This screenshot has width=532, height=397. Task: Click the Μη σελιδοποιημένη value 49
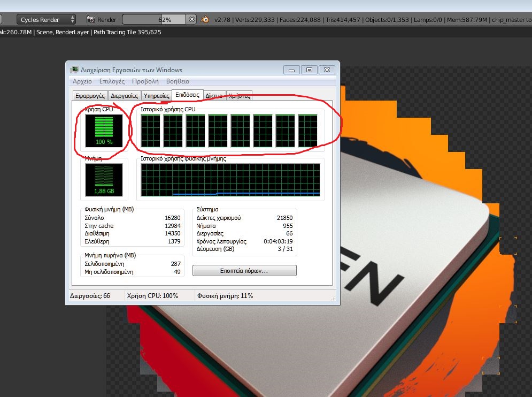(x=177, y=272)
